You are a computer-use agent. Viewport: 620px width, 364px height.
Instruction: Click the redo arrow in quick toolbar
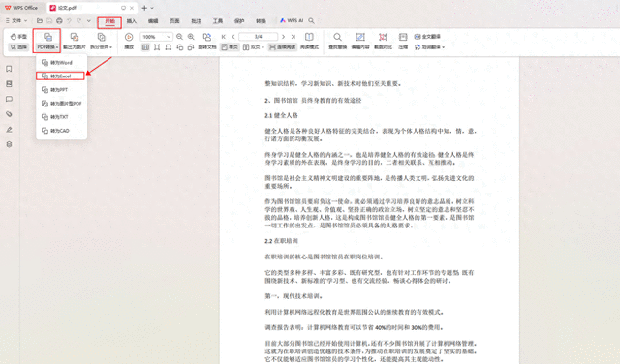pos(79,21)
